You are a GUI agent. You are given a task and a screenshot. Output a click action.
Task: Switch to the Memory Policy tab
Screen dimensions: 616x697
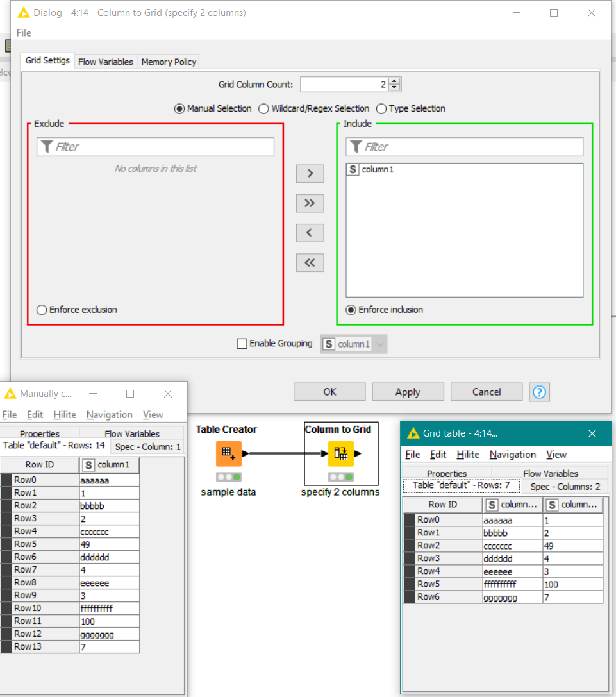pyautogui.click(x=168, y=62)
